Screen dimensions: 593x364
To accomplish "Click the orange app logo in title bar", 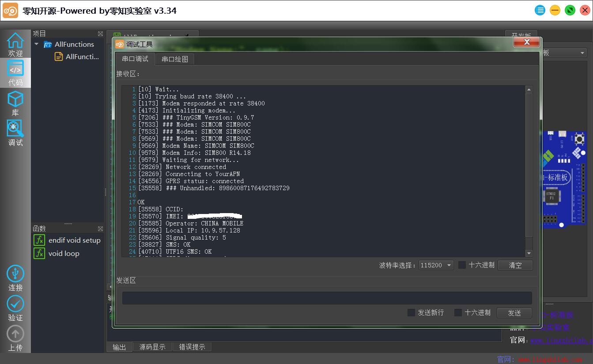I will click(11, 11).
